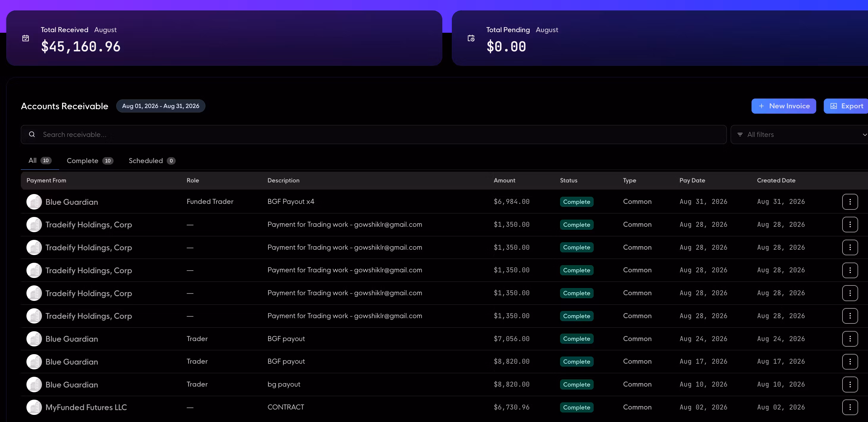This screenshot has width=868, height=422.
Task: Create a New Invoice
Action: click(x=783, y=106)
